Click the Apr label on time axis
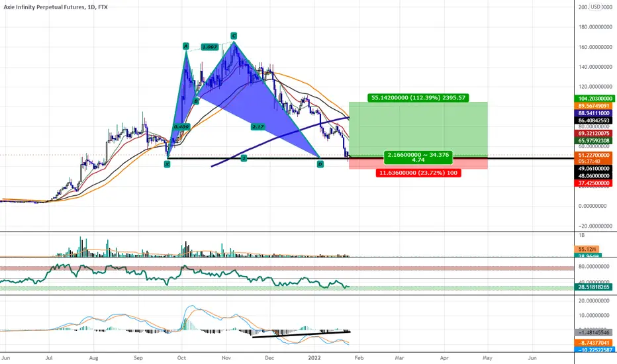 pyautogui.click(x=444, y=358)
